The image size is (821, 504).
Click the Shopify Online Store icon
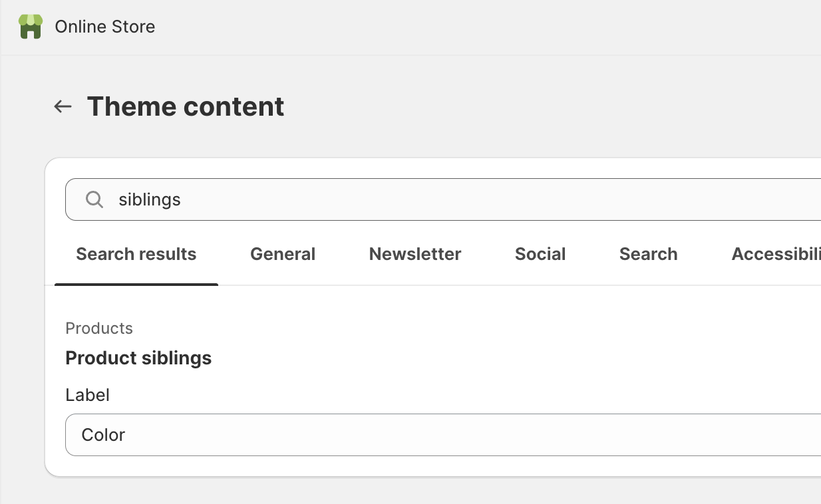pyautogui.click(x=29, y=27)
